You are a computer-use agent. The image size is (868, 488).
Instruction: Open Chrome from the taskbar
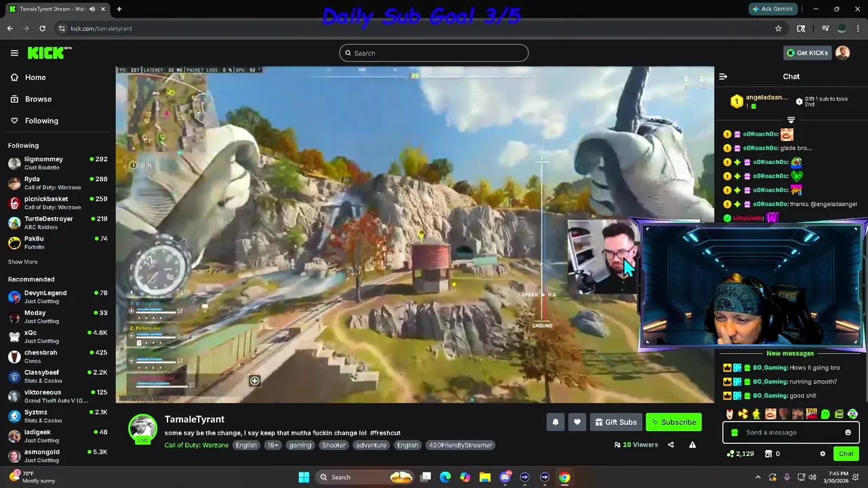coord(564,477)
